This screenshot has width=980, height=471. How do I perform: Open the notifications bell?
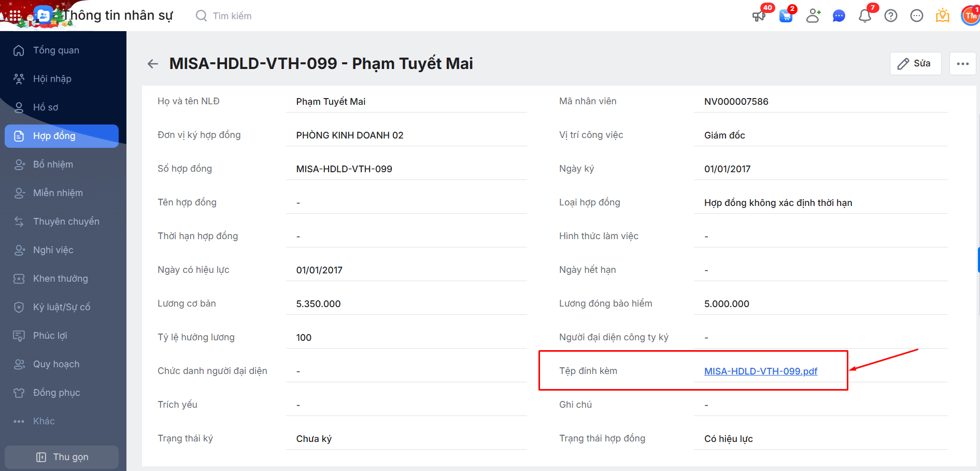tap(864, 16)
